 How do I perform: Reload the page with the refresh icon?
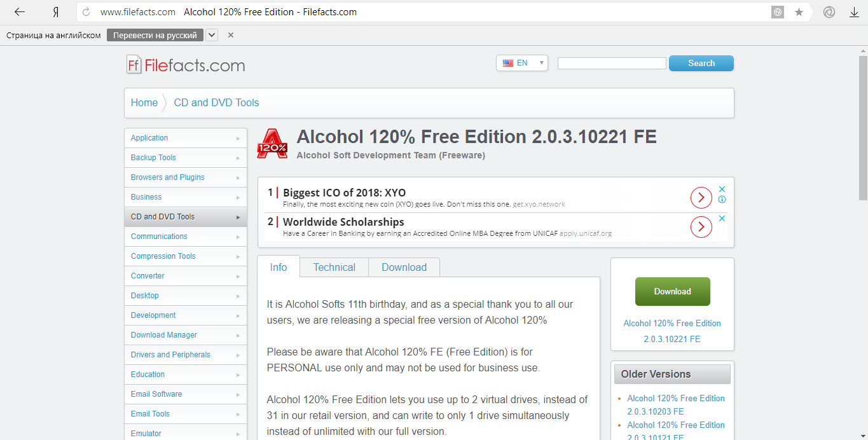pyautogui.click(x=86, y=12)
